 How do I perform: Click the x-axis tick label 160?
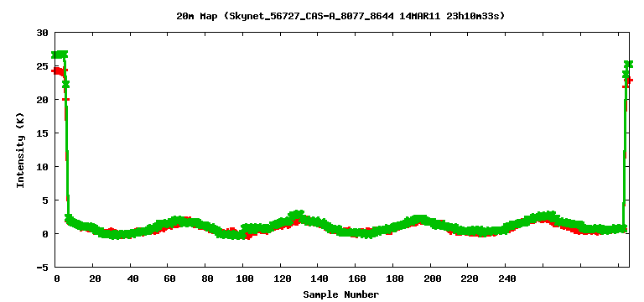coord(358,279)
